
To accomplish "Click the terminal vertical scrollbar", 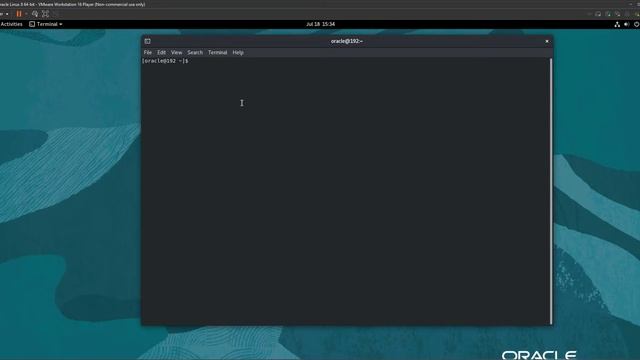I will click(x=551, y=191).
